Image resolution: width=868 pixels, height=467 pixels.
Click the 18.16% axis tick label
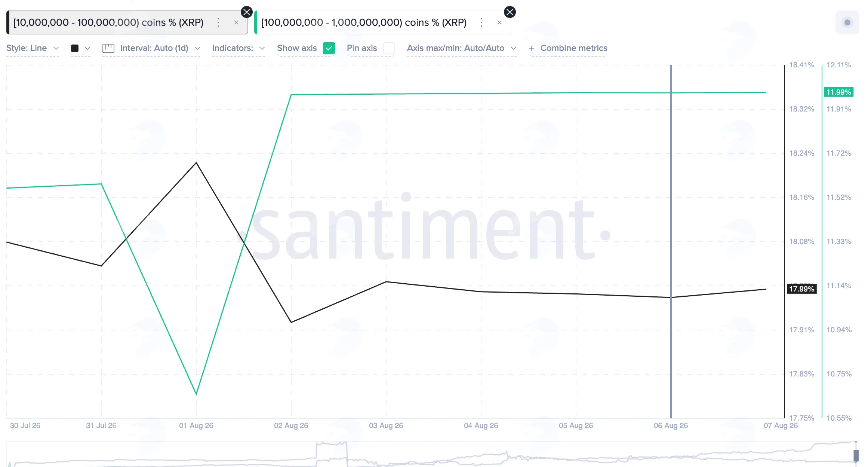[801, 198]
